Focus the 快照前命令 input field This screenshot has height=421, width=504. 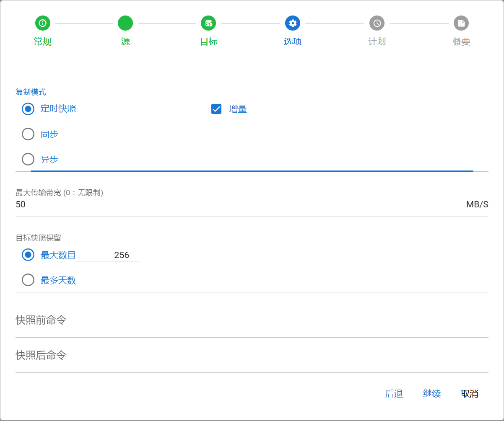252,321
